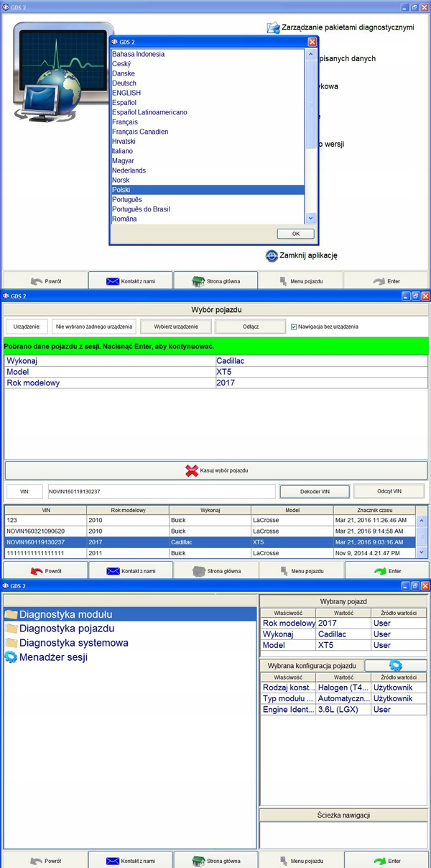431x868 pixels.
Task: Select ENGLISH in the language list
Action: [x=126, y=93]
